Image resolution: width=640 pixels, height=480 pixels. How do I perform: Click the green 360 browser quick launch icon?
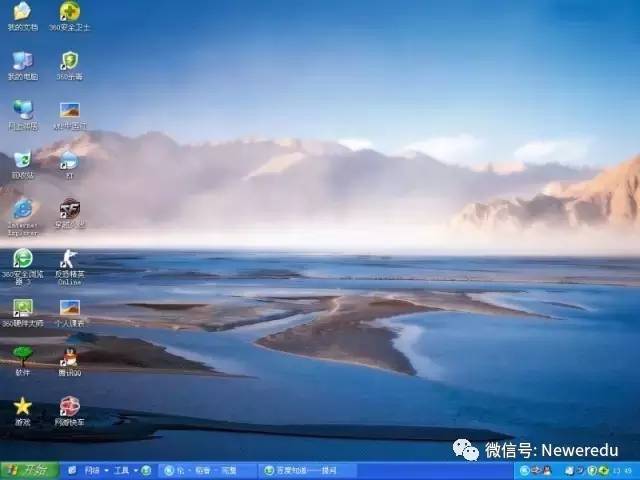point(146,471)
